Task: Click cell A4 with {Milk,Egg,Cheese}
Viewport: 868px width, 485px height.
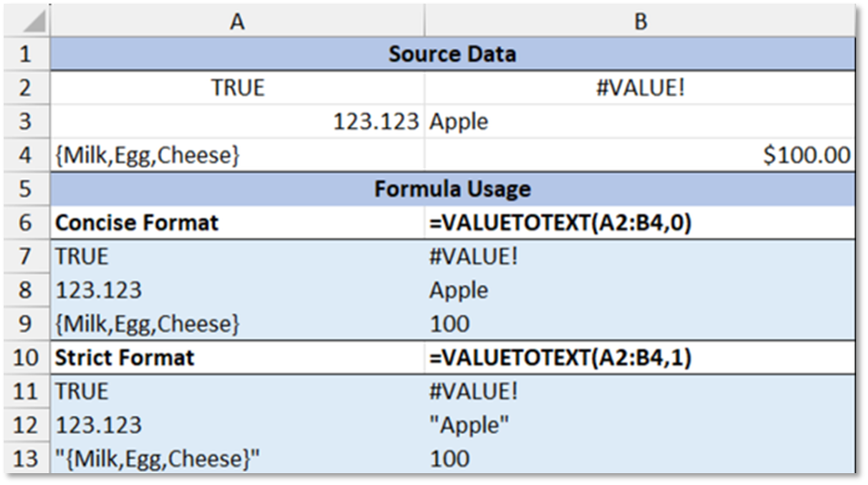Action: 147,156
